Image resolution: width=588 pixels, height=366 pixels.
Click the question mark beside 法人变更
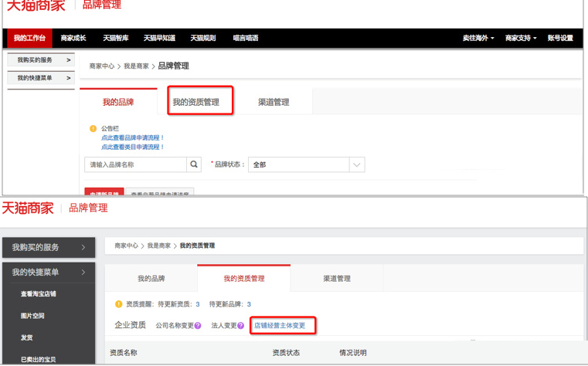click(241, 326)
